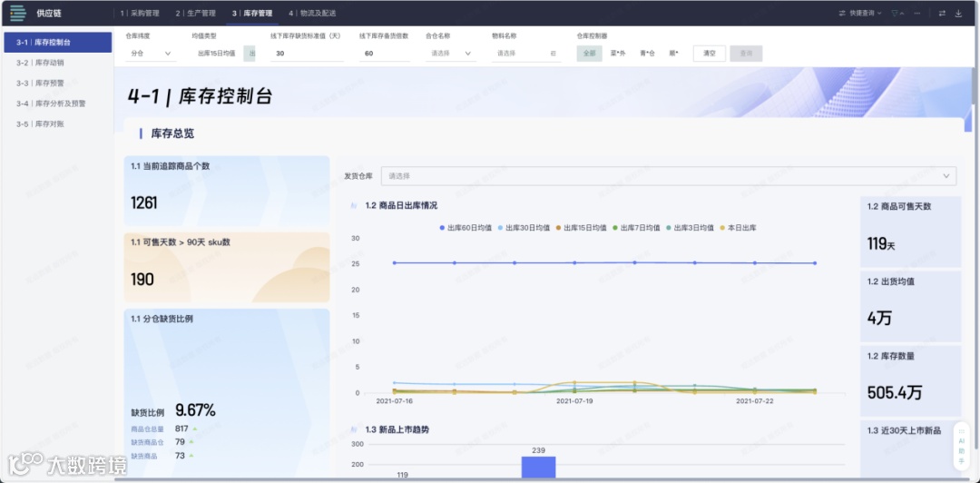Viewport: 980px width, 483px height.
Task: Open 3-1 | 库存控制台 sidebar item
Action: [57, 43]
